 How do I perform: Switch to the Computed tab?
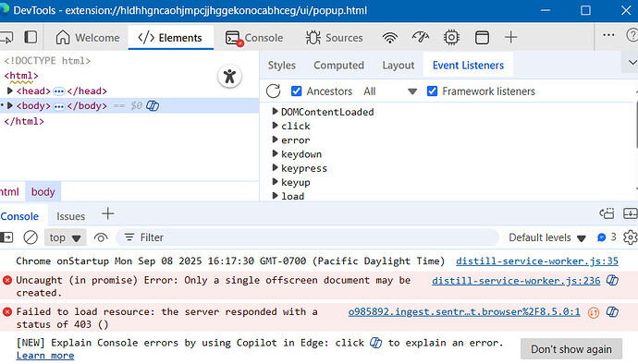click(x=338, y=65)
